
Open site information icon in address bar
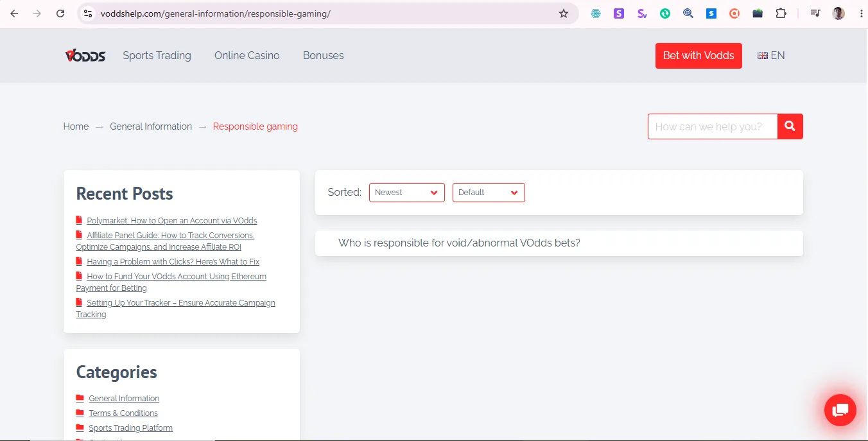(88, 13)
